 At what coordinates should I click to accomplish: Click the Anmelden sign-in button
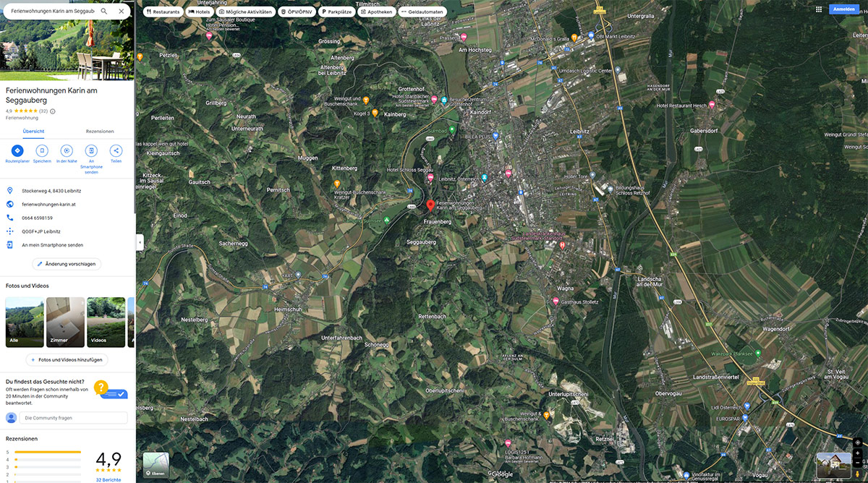[844, 9]
